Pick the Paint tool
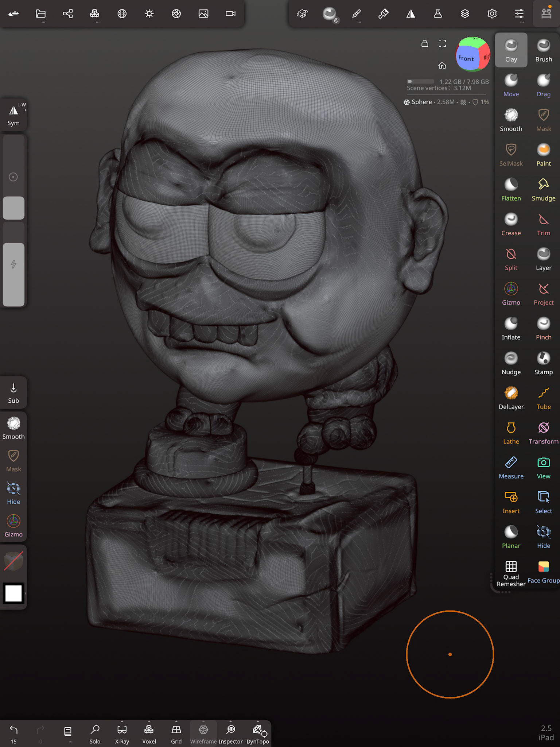This screenshot has height=747, width=560. tap(543, 155)
